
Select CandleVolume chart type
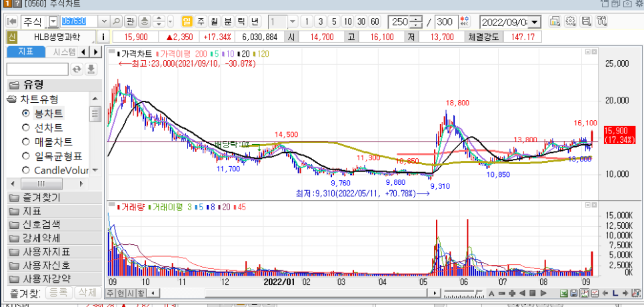[x=55, y=171]
